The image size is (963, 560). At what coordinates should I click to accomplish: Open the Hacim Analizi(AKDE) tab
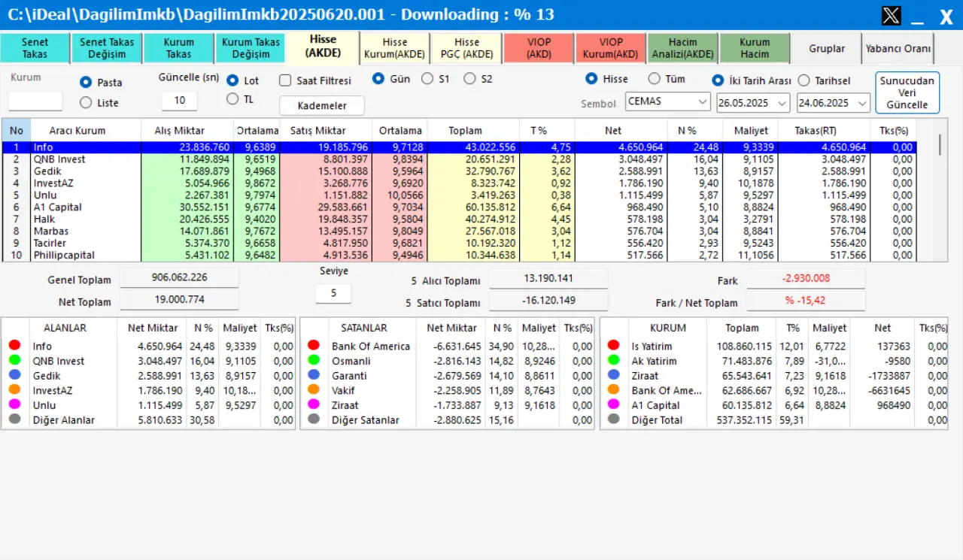(x=682, y=48)
